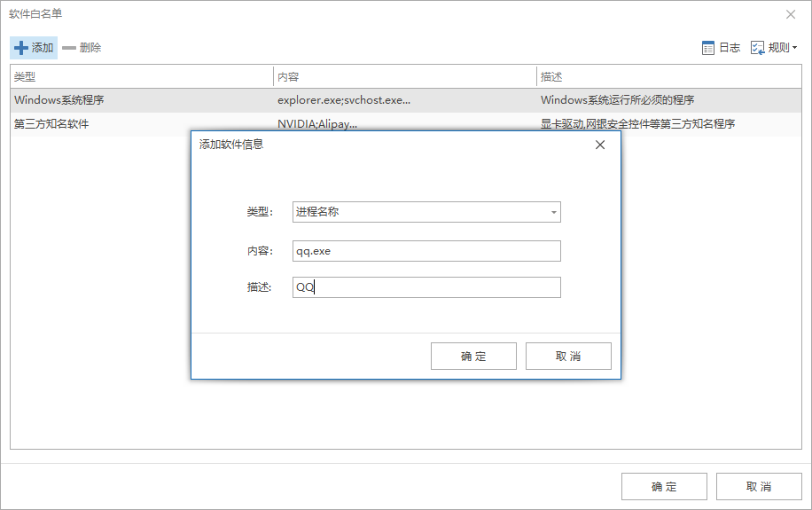Click the 规则 checklist icon
The height and width of the screenshot is (510, 812).
pos(758,48)
